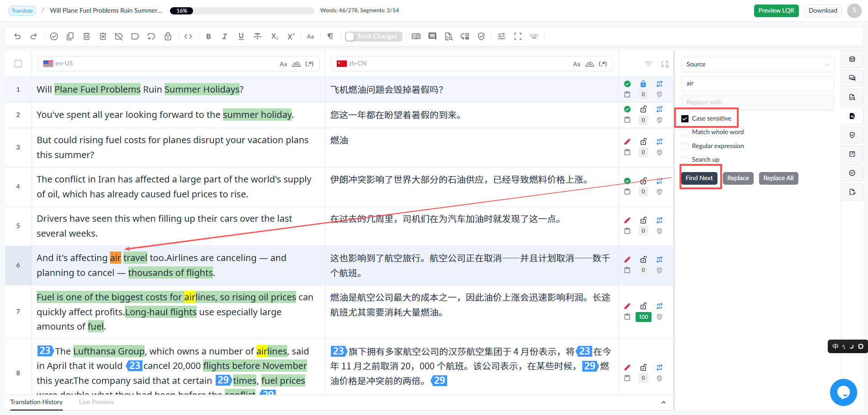This screenshot has height=415, width=868.
Task: Apply subscript formatting
Action: 274,37
